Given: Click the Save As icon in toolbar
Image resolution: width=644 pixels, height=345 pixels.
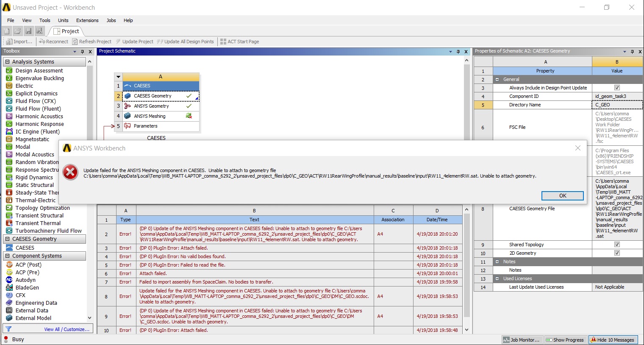Looking at the screenshot, I should pyautogui.click(x=39, y=31).
